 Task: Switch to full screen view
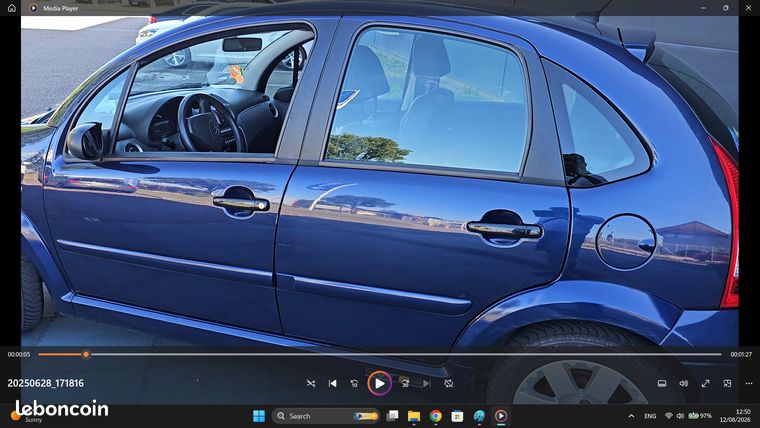tap(705, 383)
